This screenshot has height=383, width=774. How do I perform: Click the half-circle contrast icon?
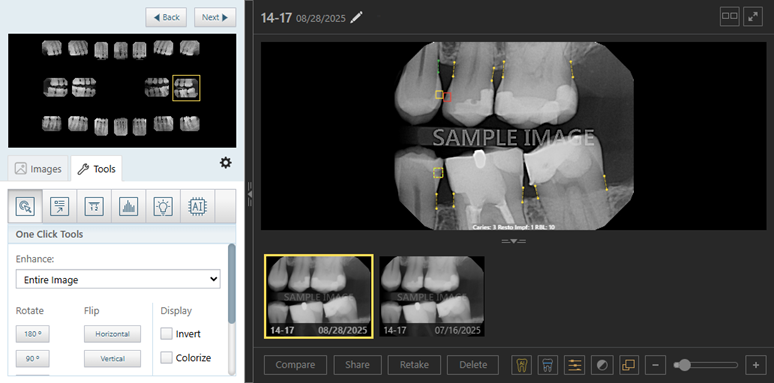602,365
